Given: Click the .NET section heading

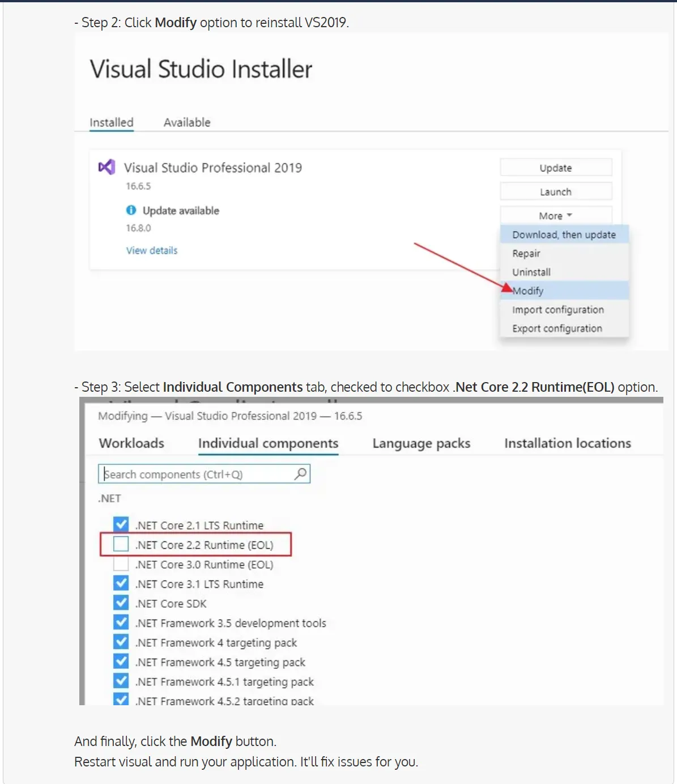Looking at the screenshot, I should point(109,498).
